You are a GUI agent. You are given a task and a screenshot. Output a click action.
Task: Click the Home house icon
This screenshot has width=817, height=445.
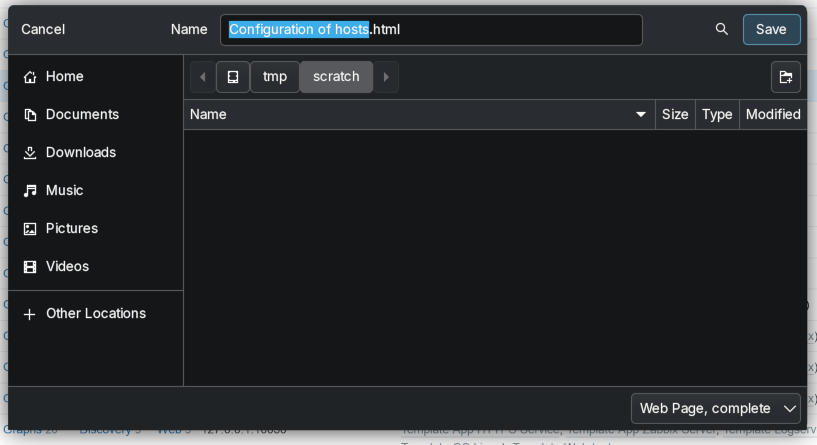pyautogui.click(x=30, y=77)
